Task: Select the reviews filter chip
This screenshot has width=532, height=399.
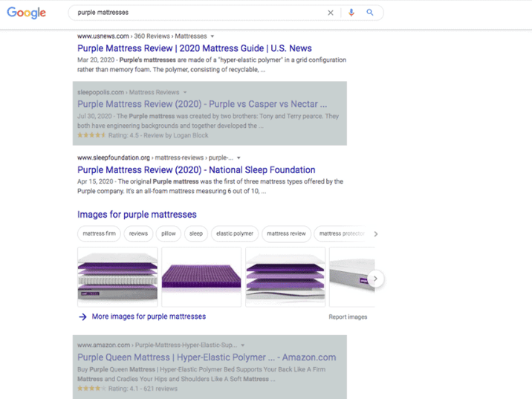Action: [x=138, y=234]
